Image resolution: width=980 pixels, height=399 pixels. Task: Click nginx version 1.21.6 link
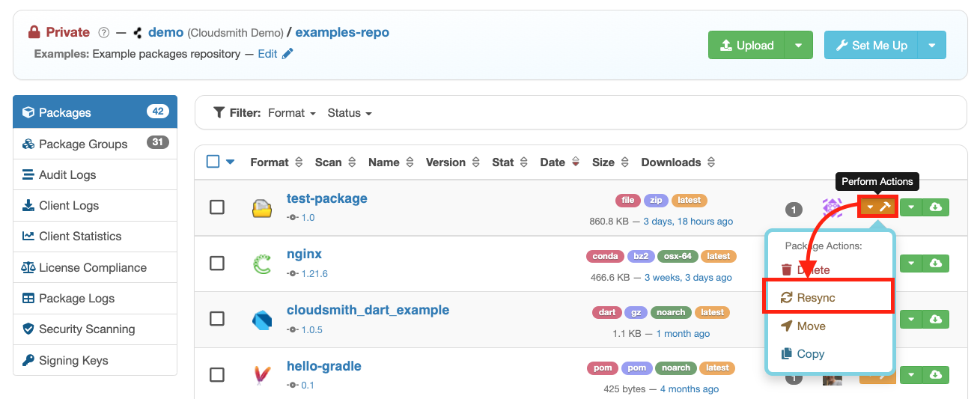[314, 273]
